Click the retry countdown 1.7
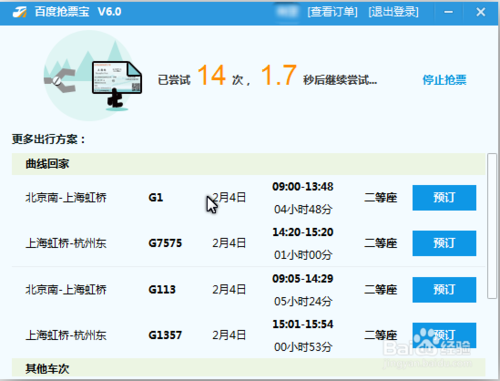 coord(278,75)
